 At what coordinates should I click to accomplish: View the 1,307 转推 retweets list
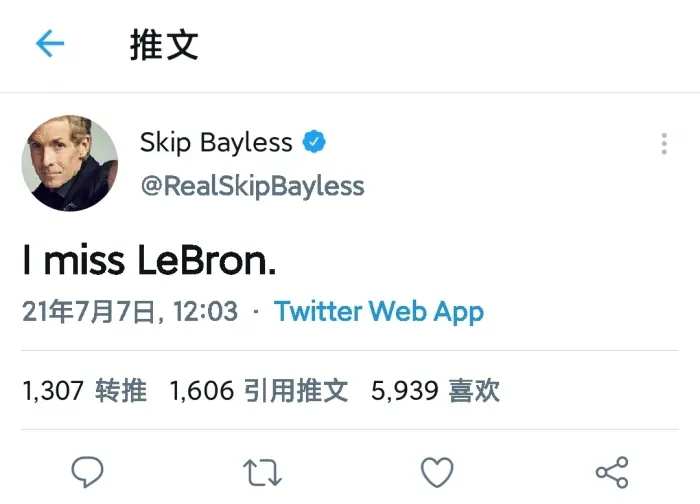click(84, 390)
